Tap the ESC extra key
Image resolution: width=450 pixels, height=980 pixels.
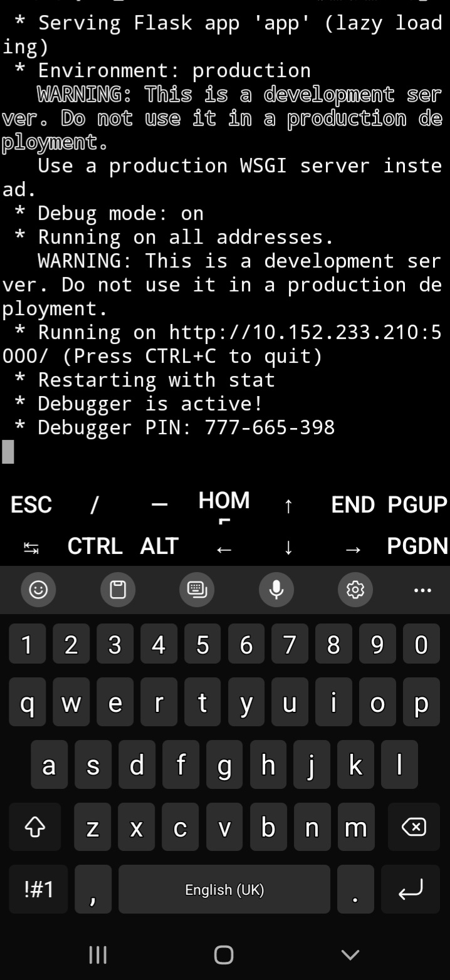tap(31, 505)
